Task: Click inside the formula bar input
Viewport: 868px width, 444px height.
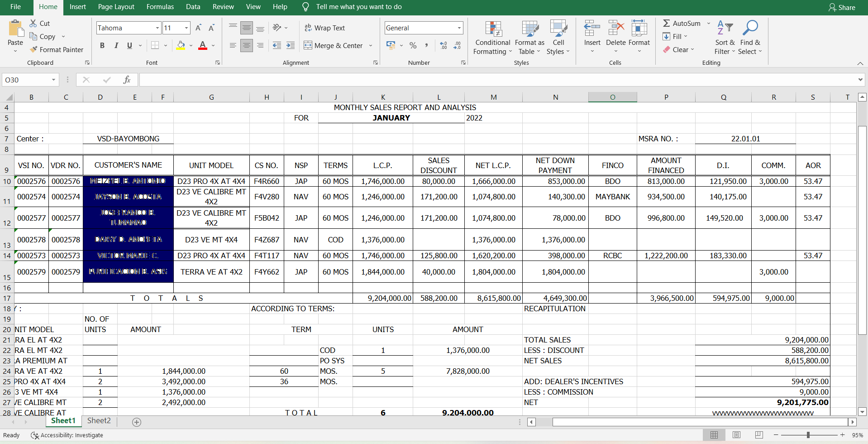Action: pos(497,80)
